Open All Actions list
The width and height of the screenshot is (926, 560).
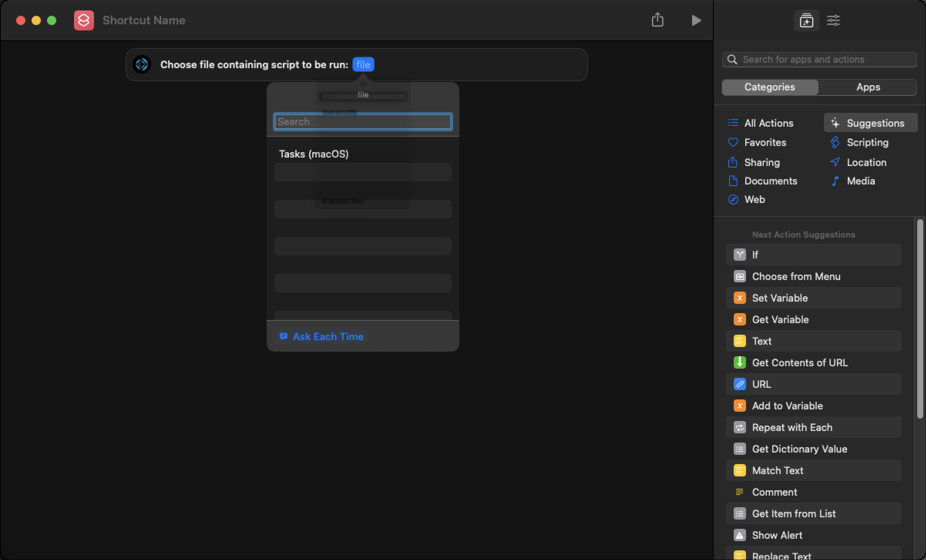coord(769,122)
